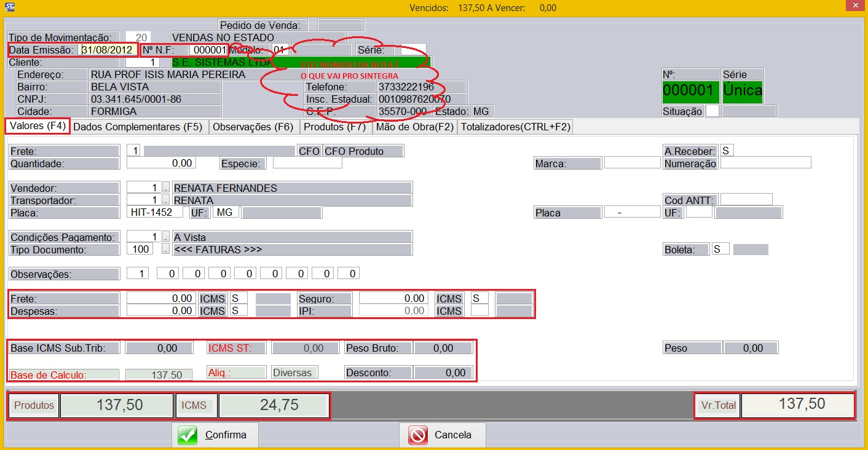Open the Produtos (F7) tab
Viewport: 868px width, 450px height.
pos(335,127)
